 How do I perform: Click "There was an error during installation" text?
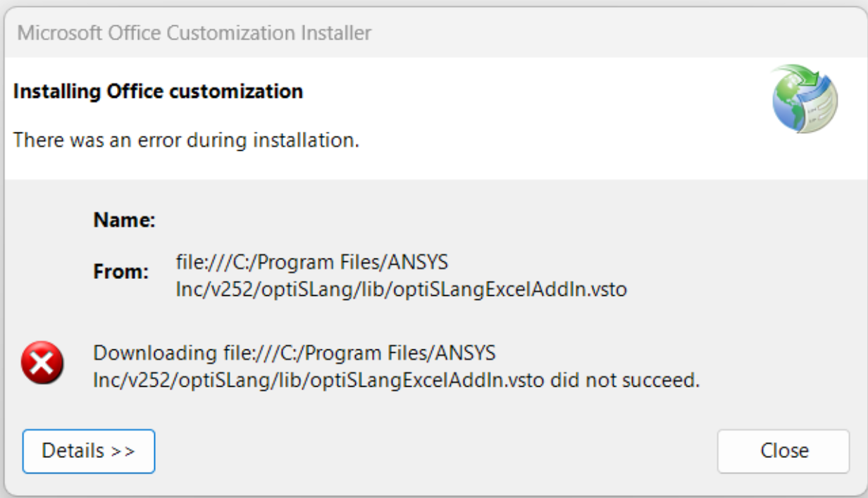pos(186,139)
